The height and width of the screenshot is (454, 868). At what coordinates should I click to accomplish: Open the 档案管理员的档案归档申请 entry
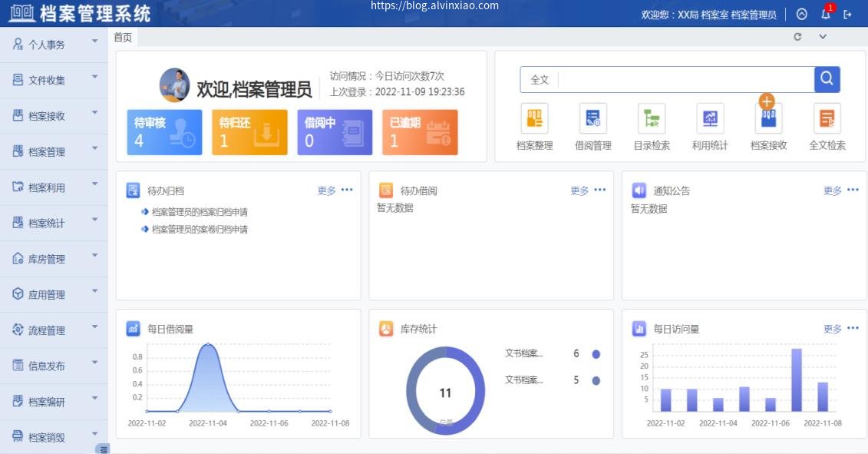point(199,212)
